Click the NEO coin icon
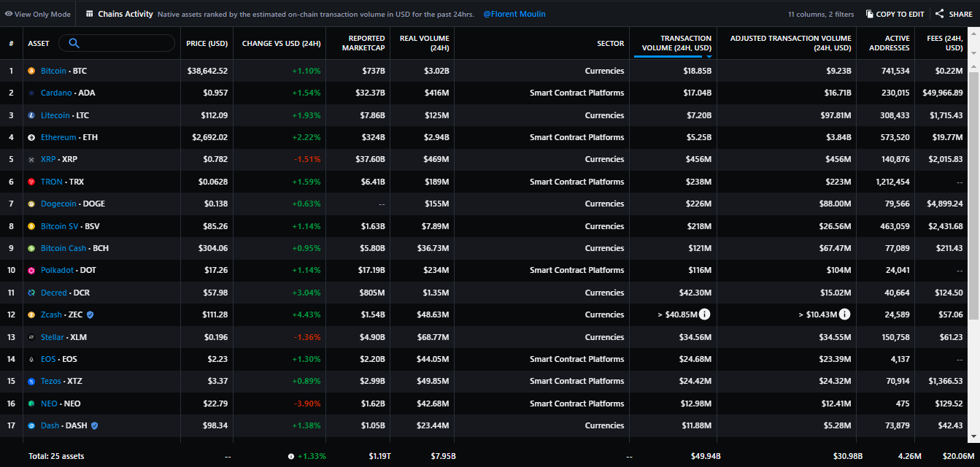 tap(31, 404)
